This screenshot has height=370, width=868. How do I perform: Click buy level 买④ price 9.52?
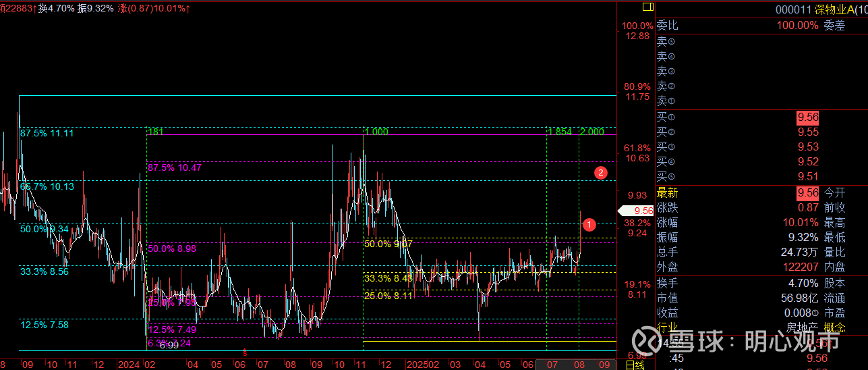[x=808, y=161]
